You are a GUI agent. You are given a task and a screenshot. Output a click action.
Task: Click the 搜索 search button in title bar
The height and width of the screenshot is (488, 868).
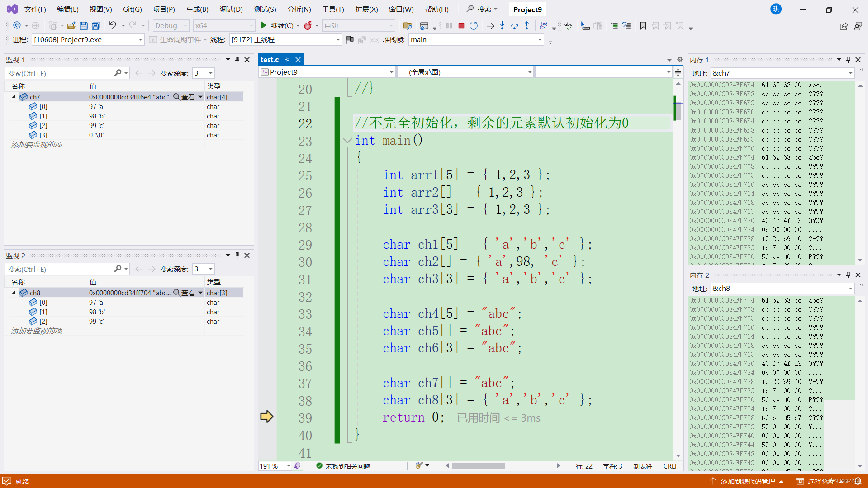(482, 9)
